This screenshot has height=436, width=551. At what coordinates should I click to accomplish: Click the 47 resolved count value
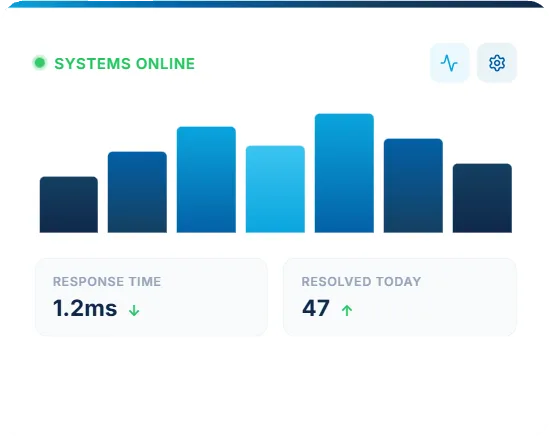click(x=316, y=308)
